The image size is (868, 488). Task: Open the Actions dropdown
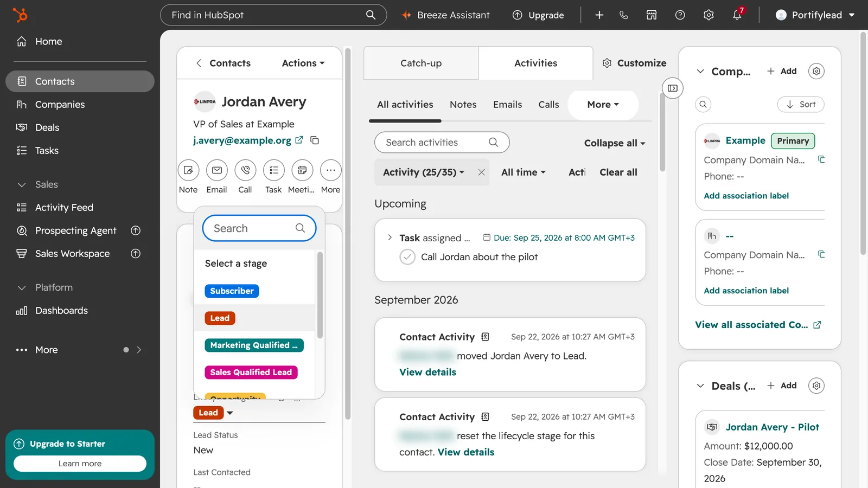point(303,63)
